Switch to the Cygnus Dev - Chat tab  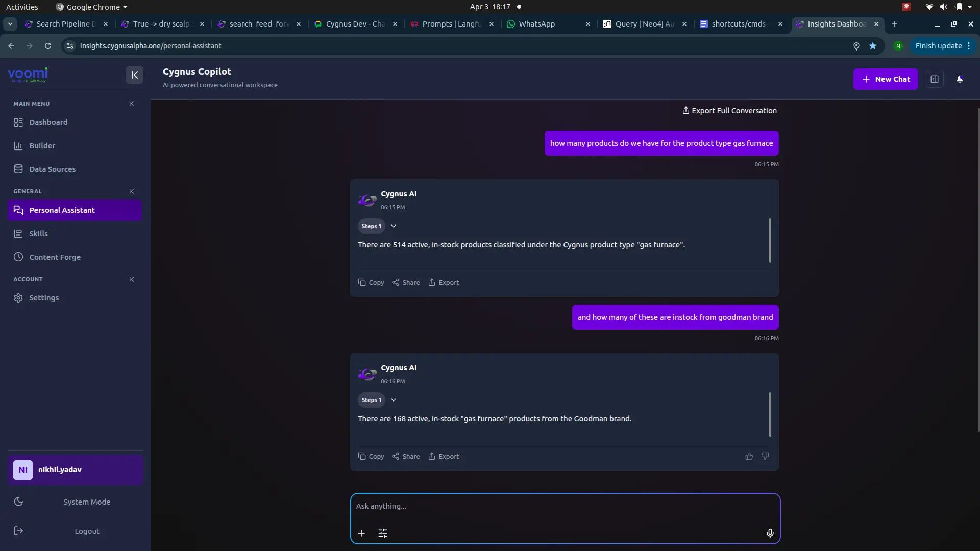[x=355, y=24]
